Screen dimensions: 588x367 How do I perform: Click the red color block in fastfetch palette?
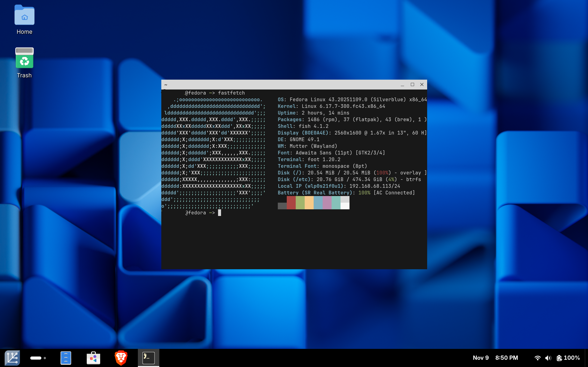point(291,202)
